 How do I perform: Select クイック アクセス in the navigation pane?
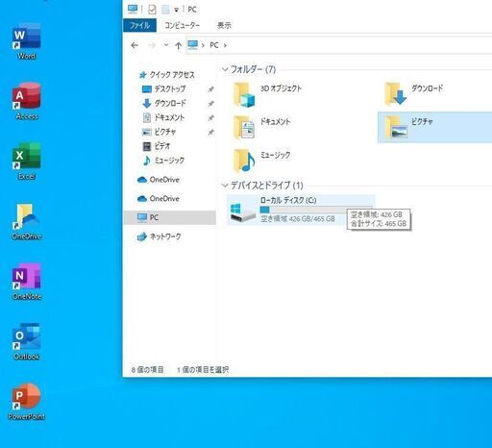click(x=166, y=75)
